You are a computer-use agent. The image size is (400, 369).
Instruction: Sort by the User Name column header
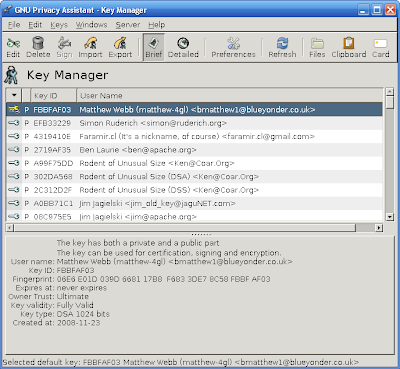(230, 95)
